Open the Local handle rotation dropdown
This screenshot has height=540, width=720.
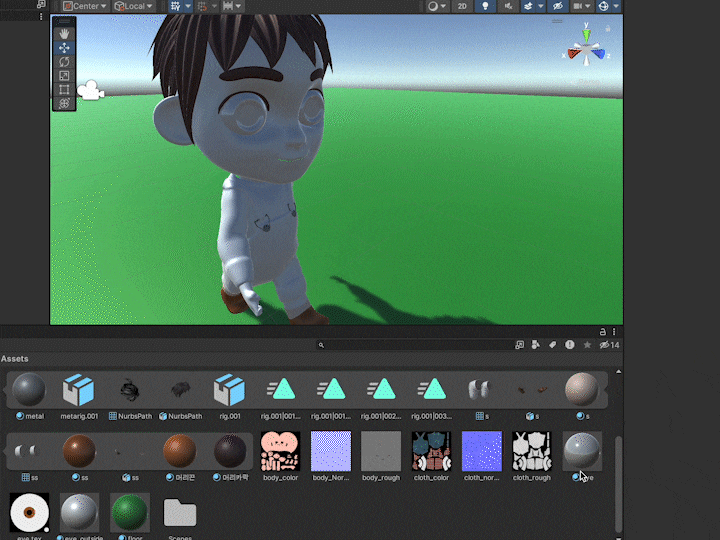tap(134, 6)
